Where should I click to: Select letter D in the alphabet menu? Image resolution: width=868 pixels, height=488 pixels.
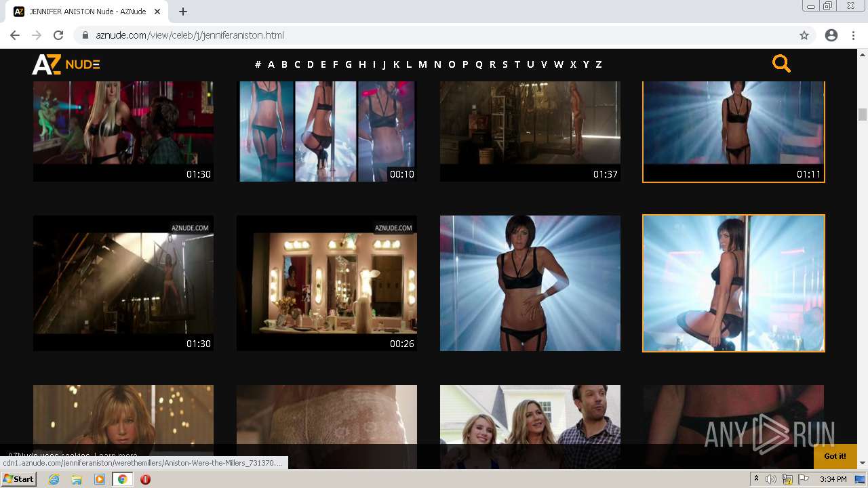[311, 64]
